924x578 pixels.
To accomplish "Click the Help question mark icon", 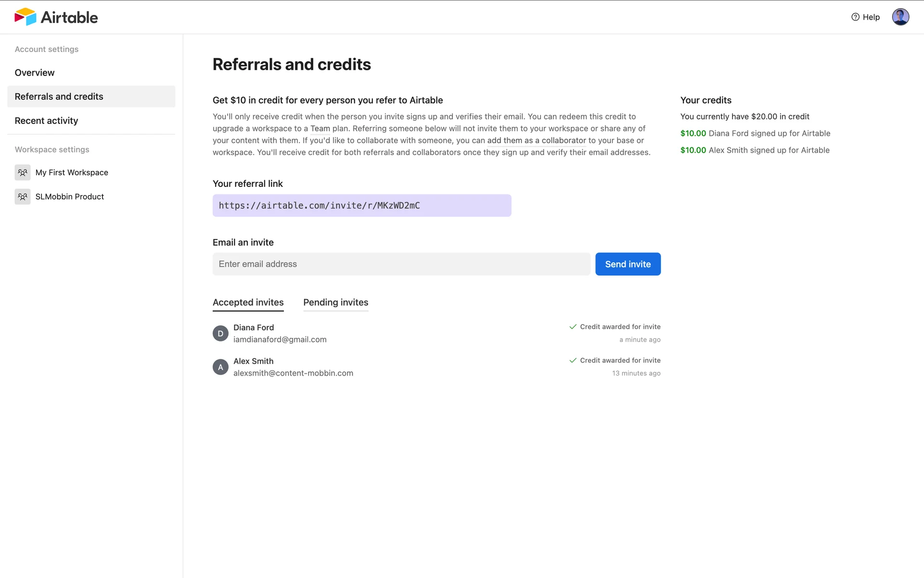I will (855, 17).
